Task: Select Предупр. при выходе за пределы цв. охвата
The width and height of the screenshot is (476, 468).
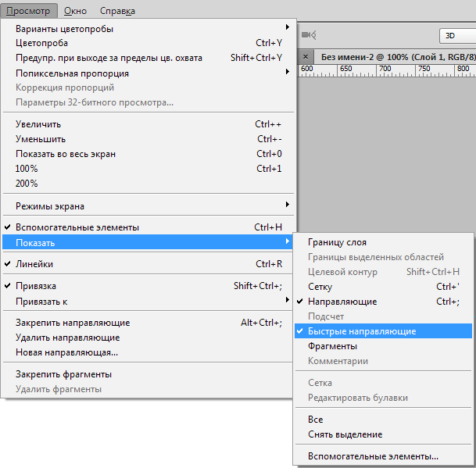Action: (x=149, y=58)
